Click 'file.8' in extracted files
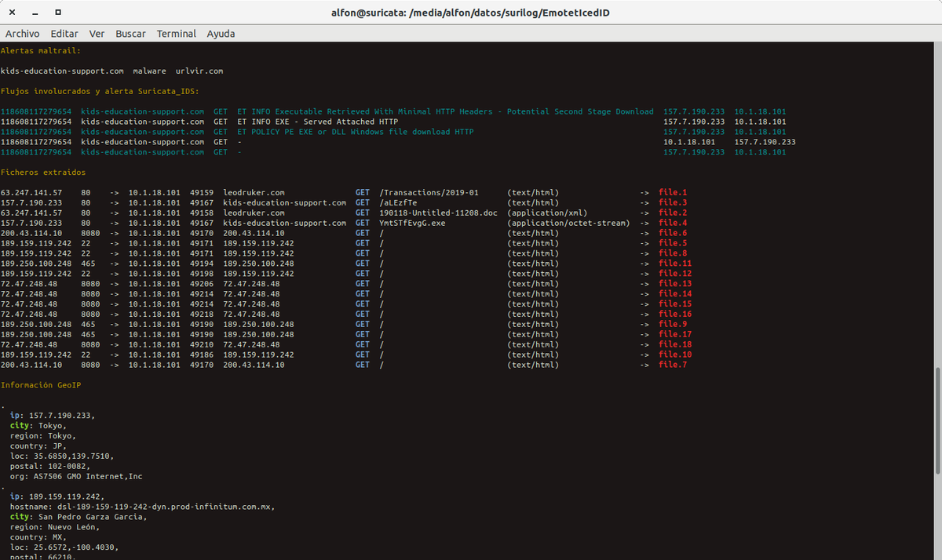 (x=673, y=254)
